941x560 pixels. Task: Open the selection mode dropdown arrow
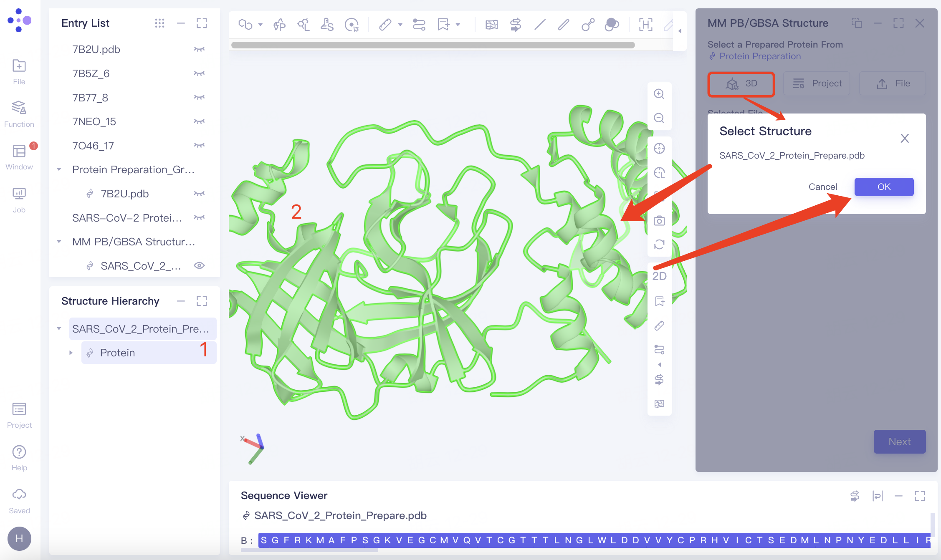click(260, 25)
